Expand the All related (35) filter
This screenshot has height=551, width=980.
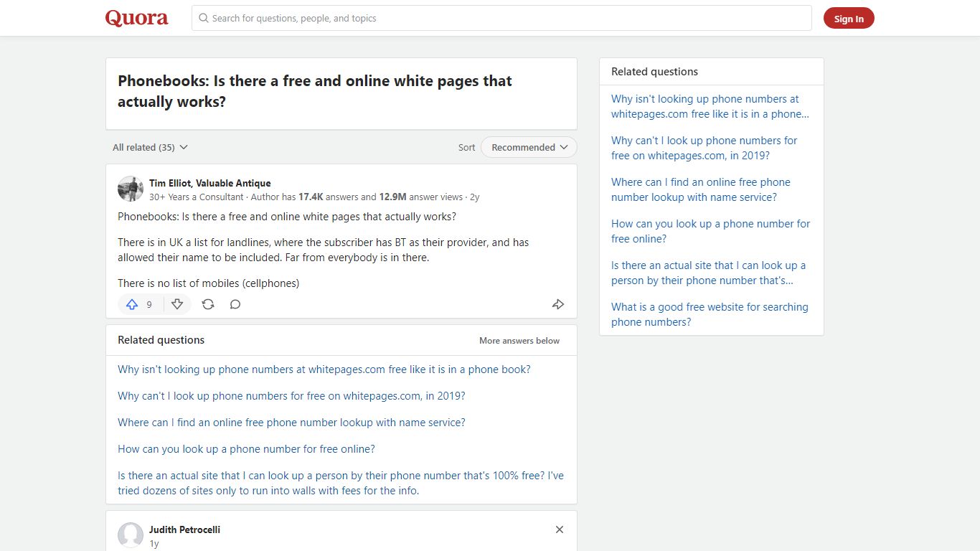coord(150,147)
